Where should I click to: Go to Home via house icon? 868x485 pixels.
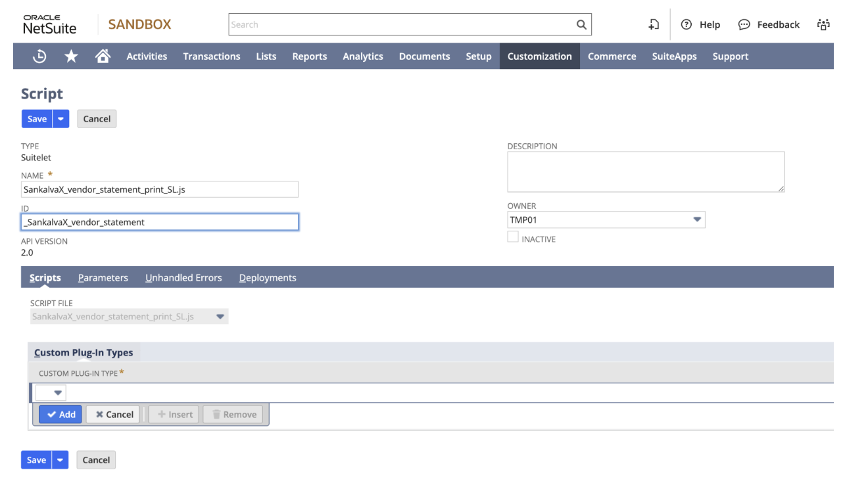point(103,57)
